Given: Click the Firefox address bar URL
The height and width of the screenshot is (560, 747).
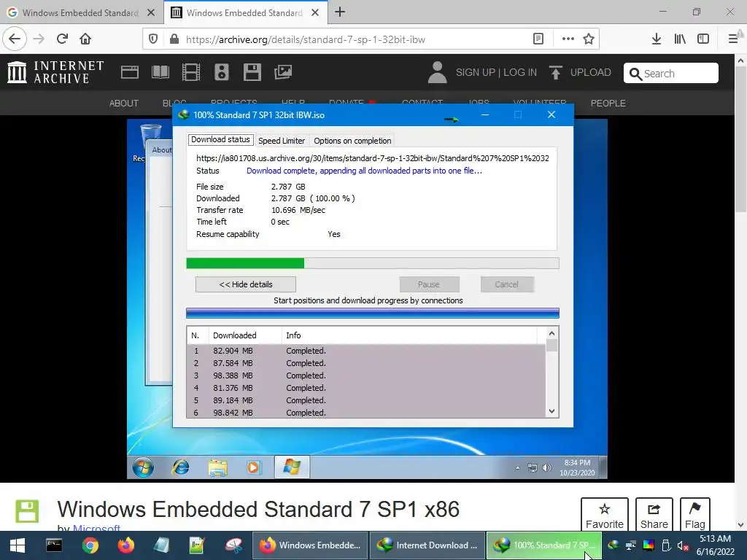Looking at the screenshot, I should point(306,39).
